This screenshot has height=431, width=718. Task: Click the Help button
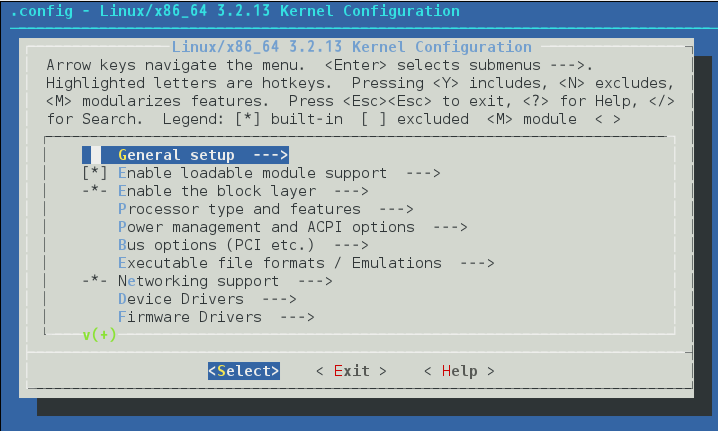[x=459, y=371]
